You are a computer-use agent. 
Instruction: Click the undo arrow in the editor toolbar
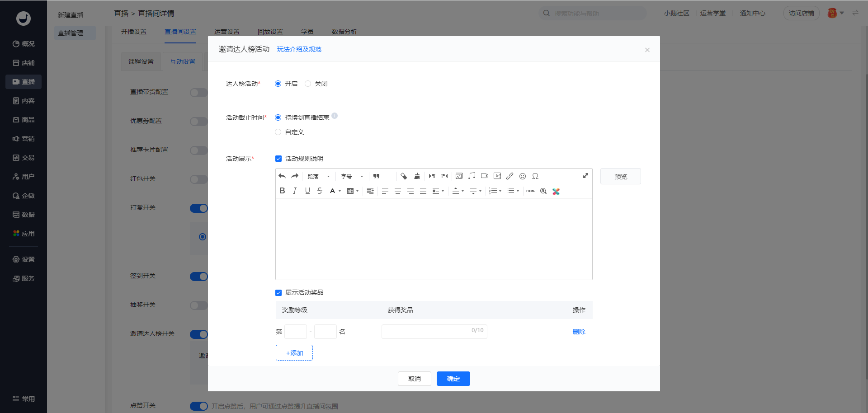[282, 176]
